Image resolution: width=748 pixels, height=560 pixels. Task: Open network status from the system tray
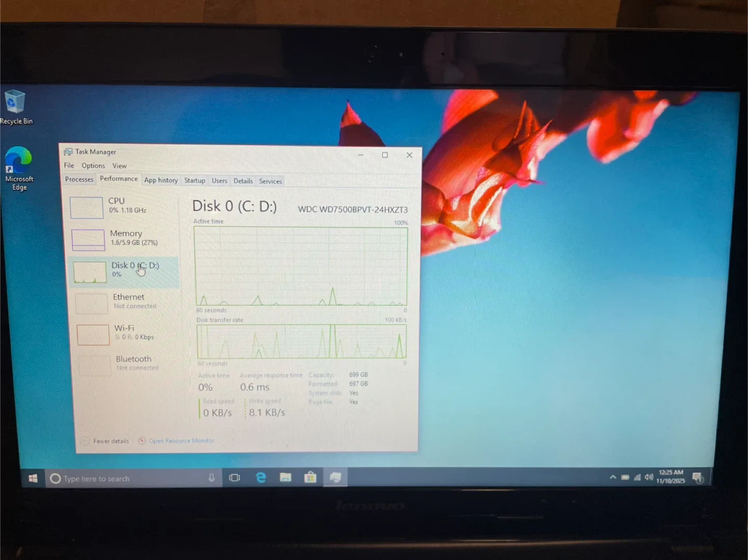tap(637, 477)
